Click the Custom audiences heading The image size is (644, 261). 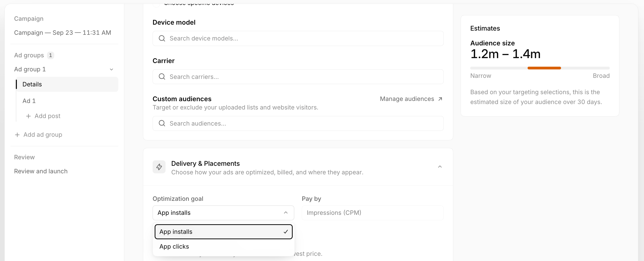pyautogui.click(x=182, y=99)
